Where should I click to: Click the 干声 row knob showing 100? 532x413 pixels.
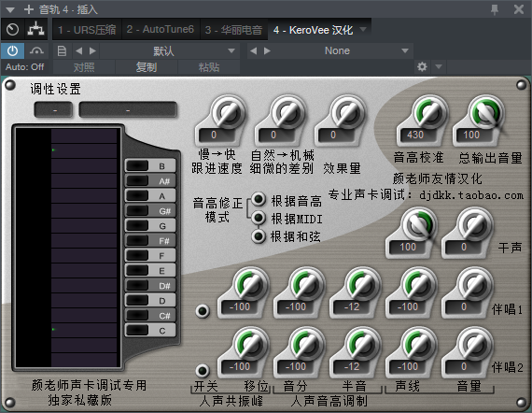pos(419,224)
